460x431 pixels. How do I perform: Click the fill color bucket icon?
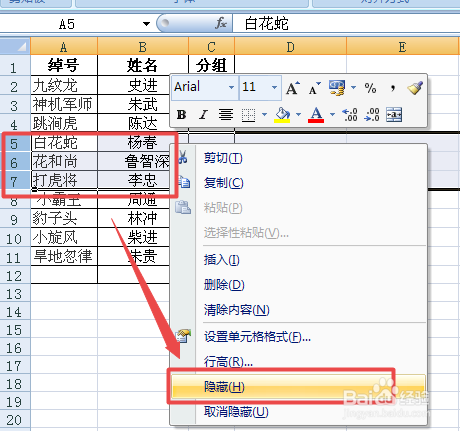pos(282,115)
